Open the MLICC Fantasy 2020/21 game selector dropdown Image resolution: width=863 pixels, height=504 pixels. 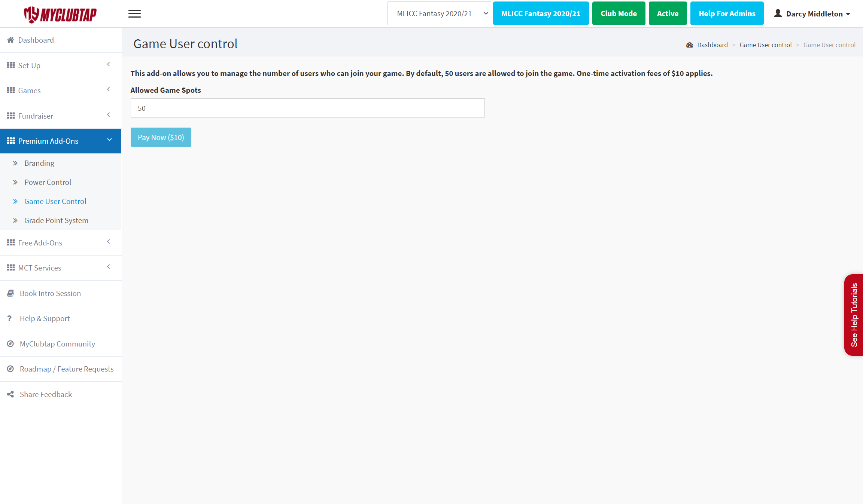439,13
